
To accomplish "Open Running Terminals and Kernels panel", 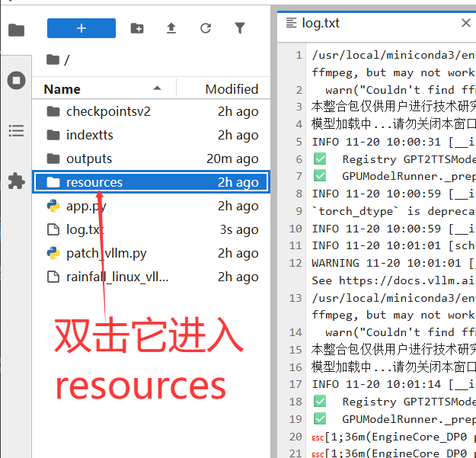I will 16,80.
